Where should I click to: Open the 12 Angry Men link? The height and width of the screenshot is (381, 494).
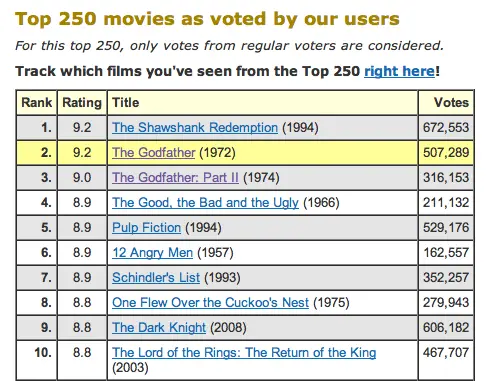152,253
